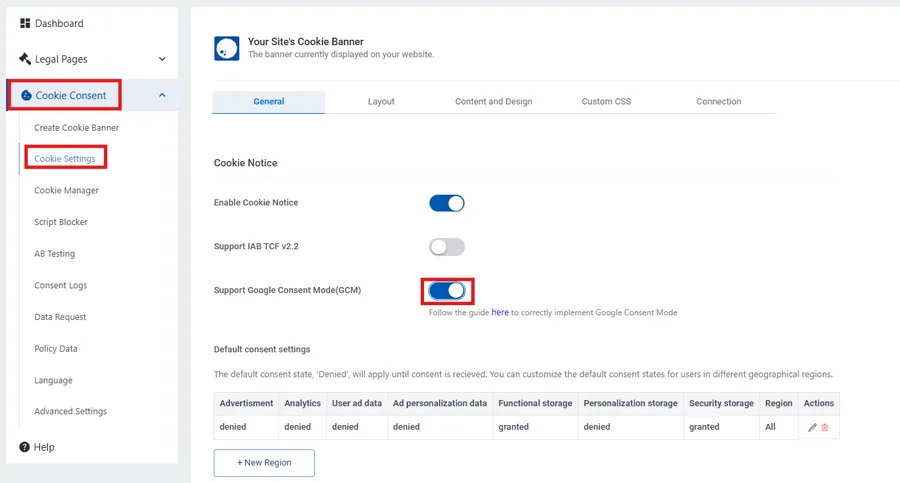Edit the All region consent row

(812, 427)
